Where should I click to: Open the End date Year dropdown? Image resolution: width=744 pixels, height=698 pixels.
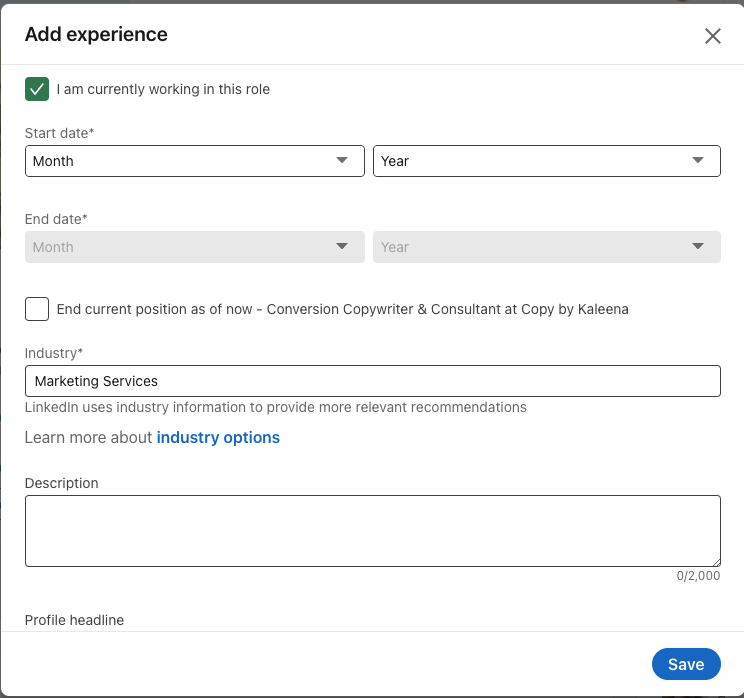click(x=547, y=247)
